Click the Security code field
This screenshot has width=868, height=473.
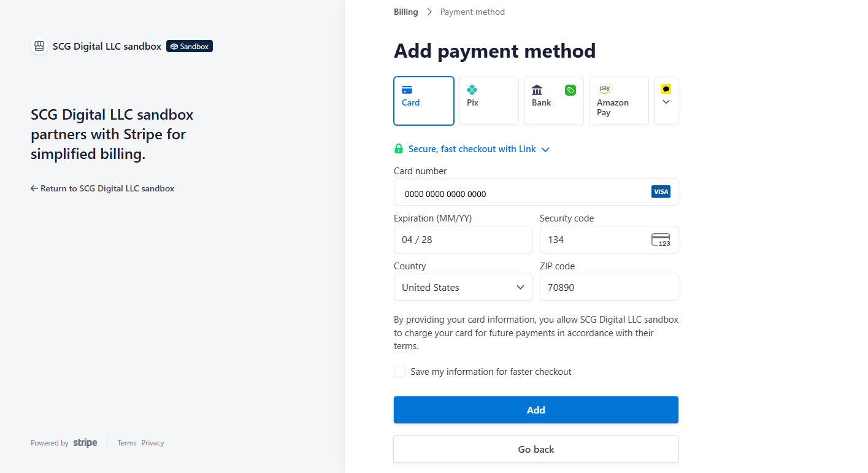(609, 239)
